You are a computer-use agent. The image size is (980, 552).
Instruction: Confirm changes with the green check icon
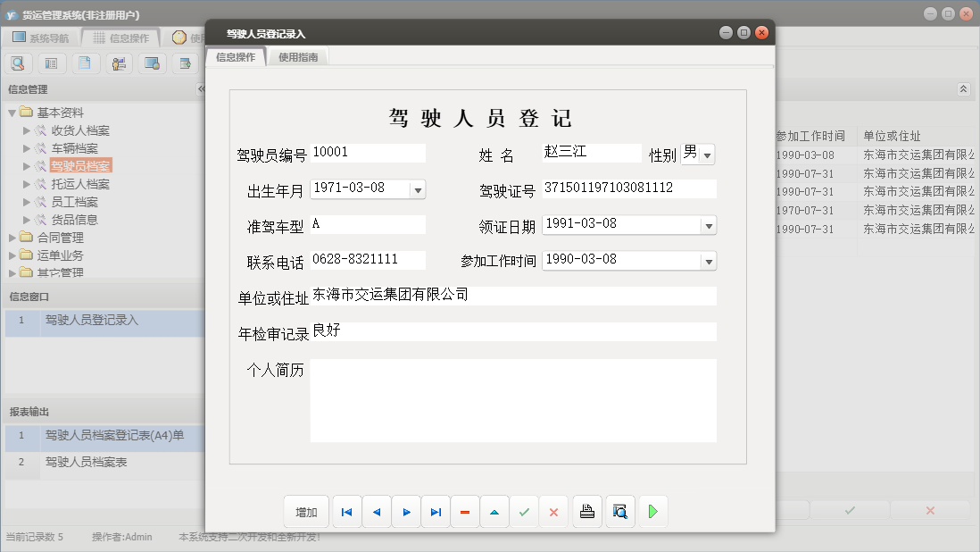(525, 511)
